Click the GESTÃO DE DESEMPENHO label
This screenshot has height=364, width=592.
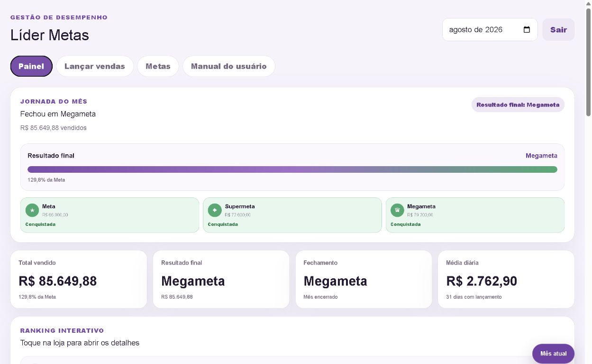pos(59,17)
